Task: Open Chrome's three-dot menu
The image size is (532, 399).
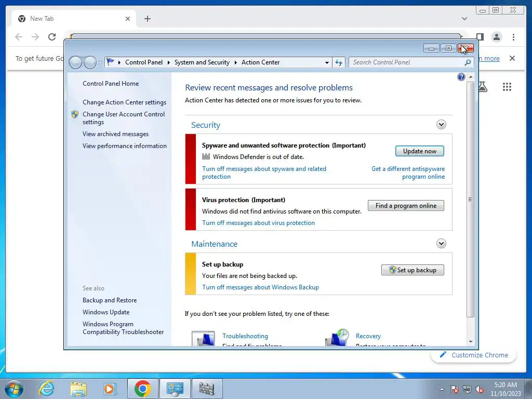Action: click(513, 37)
